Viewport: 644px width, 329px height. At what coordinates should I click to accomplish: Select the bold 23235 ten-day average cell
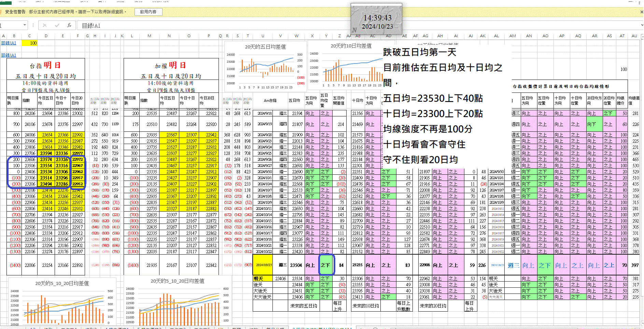click(358, 265)
